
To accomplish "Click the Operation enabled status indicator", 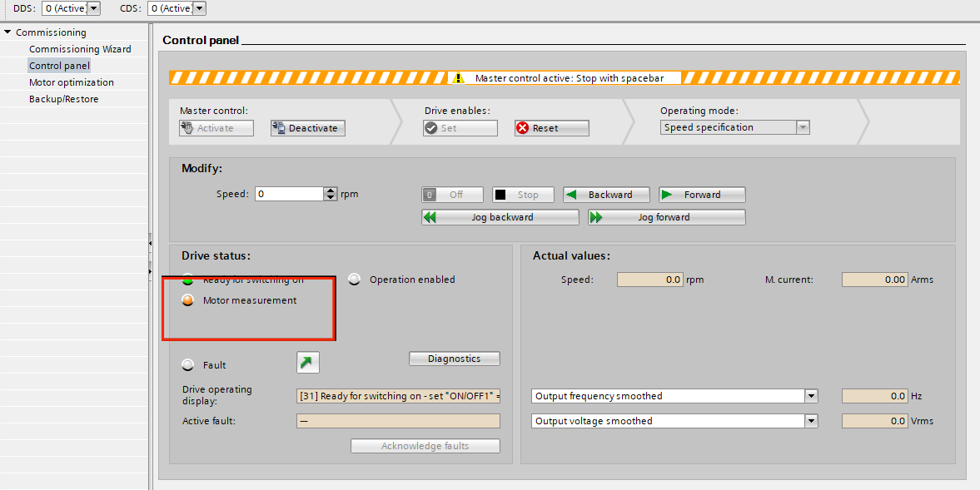I will (x=355, y=280).
